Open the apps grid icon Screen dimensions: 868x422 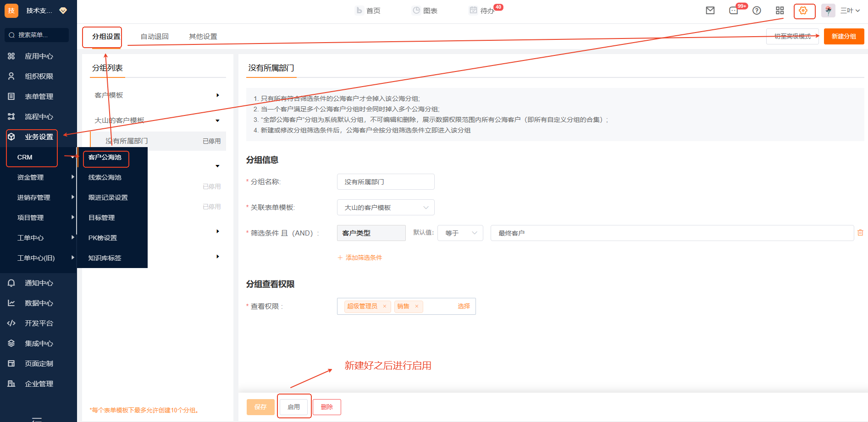[x=780, y=11]
